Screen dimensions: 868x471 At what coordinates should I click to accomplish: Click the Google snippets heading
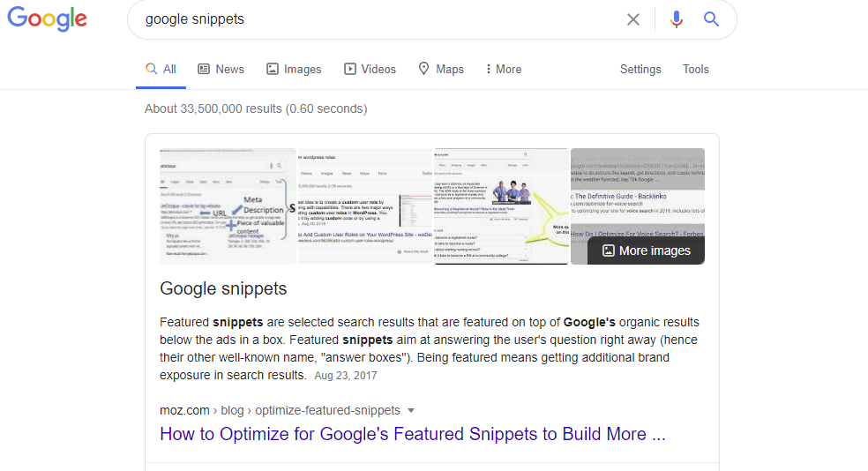(x=223, y=288)
